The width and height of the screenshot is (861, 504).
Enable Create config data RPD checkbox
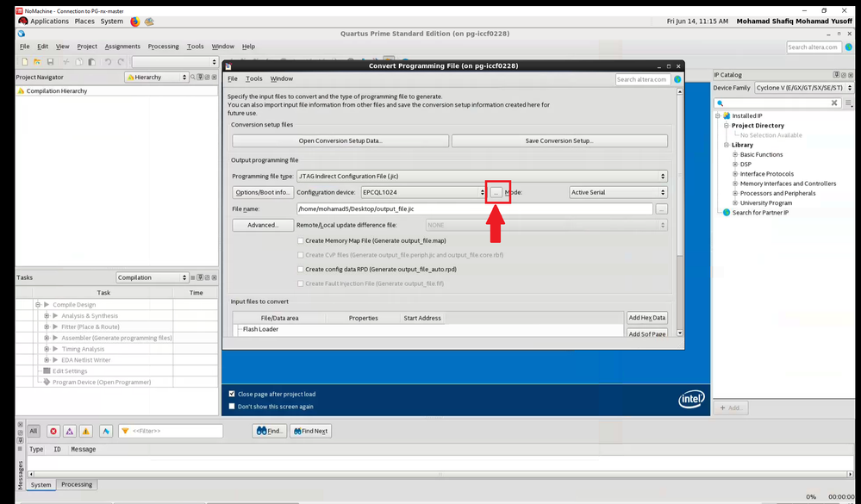pos(301,269)
